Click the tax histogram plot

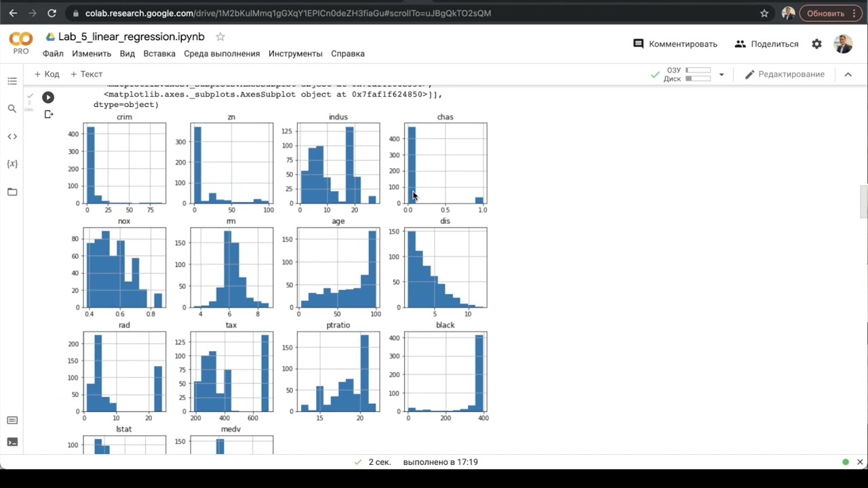231,371
